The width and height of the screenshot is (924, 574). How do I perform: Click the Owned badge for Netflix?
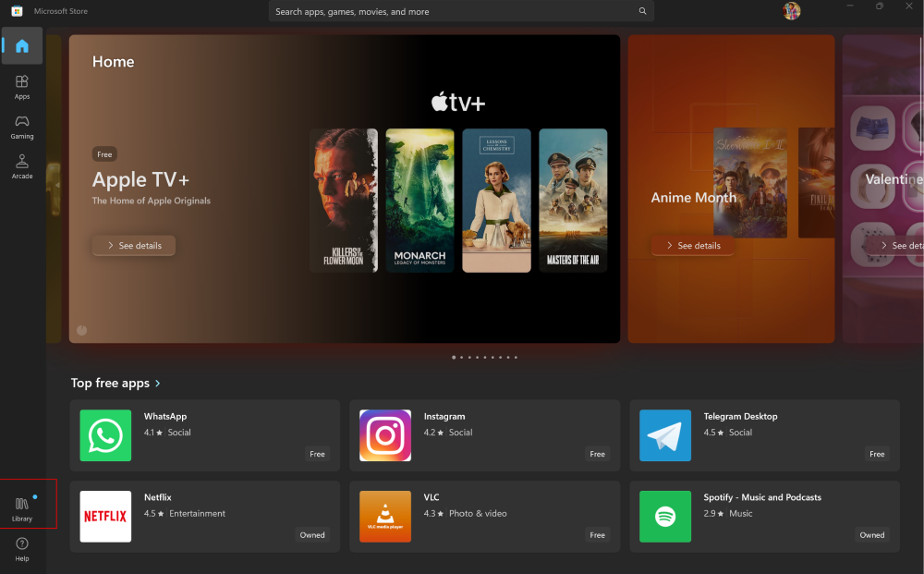(x=312, y=535)
